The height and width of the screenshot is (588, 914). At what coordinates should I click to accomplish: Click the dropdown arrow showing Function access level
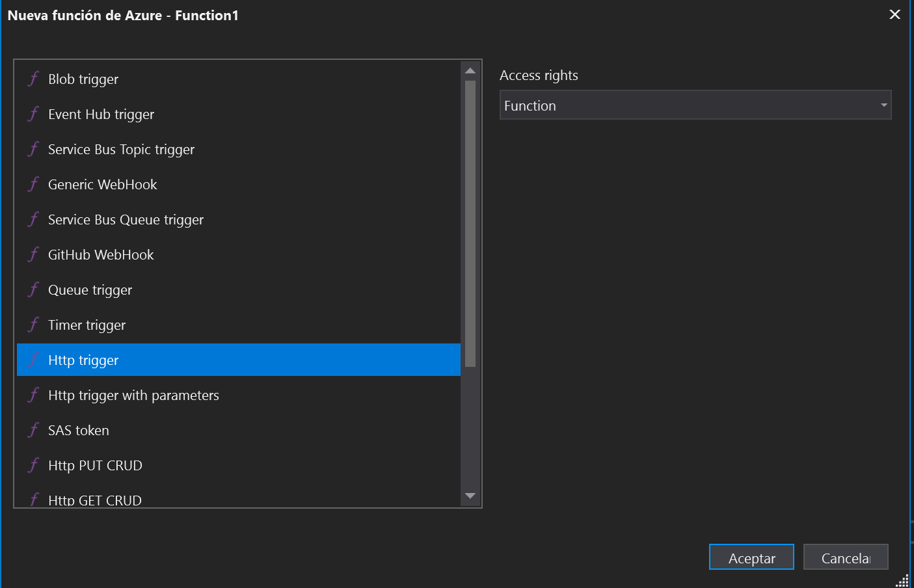[x=883, y=105]
